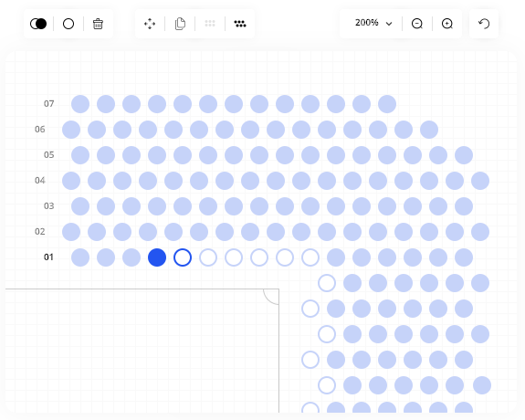Select the solid dark blue seat in row 01
This screenshot has height=420, width=525.
point(157,257)
